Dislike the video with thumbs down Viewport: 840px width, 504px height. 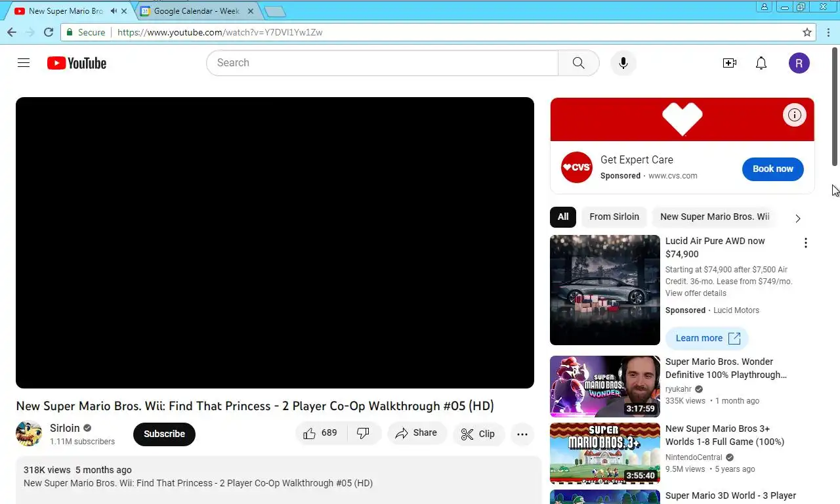point(364,433)
